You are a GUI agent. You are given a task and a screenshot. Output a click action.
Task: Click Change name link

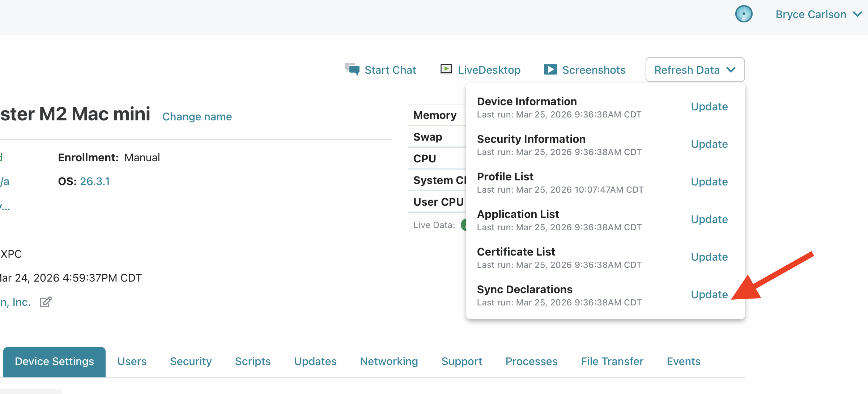[197, 117]
